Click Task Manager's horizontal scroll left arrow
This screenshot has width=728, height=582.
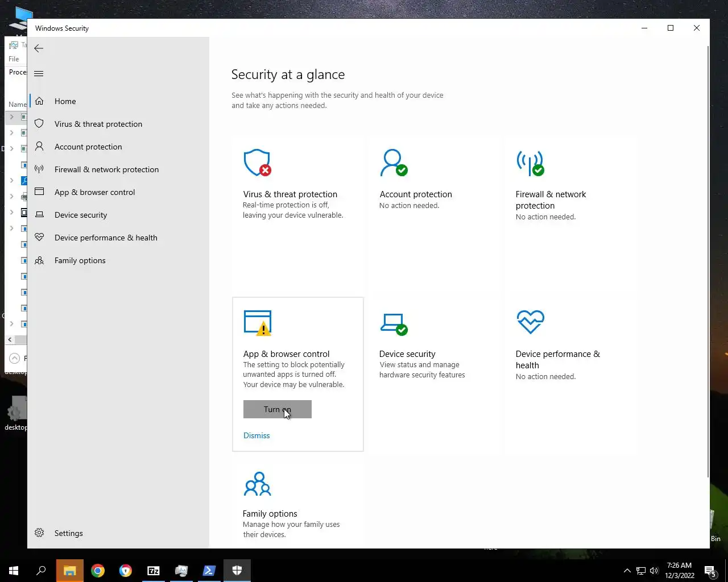(10, 339)
